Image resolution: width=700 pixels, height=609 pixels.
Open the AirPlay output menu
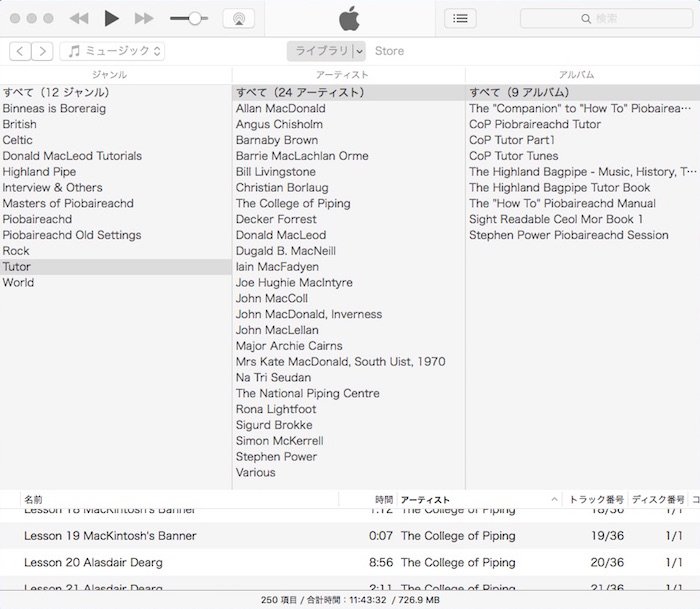tap(238, 18)
